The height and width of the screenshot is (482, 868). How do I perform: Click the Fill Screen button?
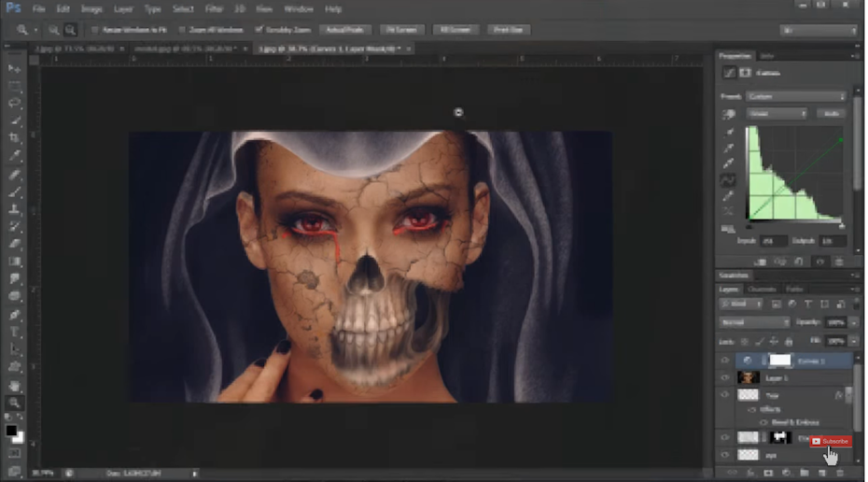click(455, 30)
